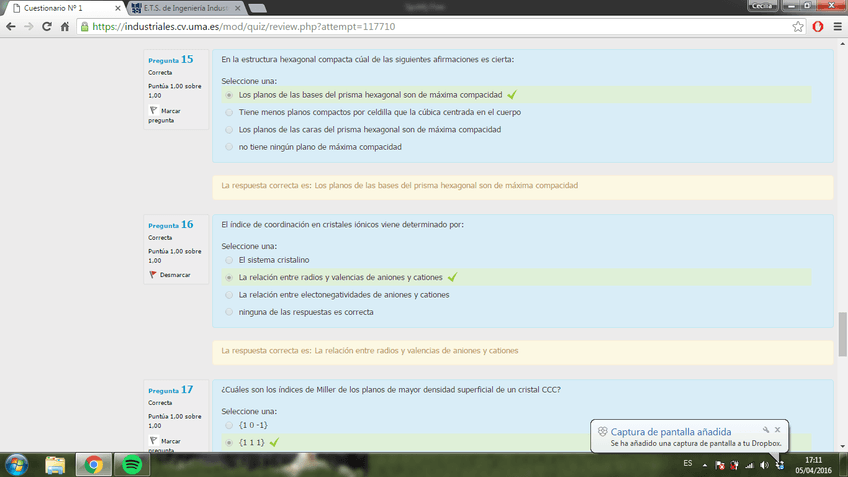Select the {1 0 -1} answer option
The image size is (848, 477).
click(230, 425)
